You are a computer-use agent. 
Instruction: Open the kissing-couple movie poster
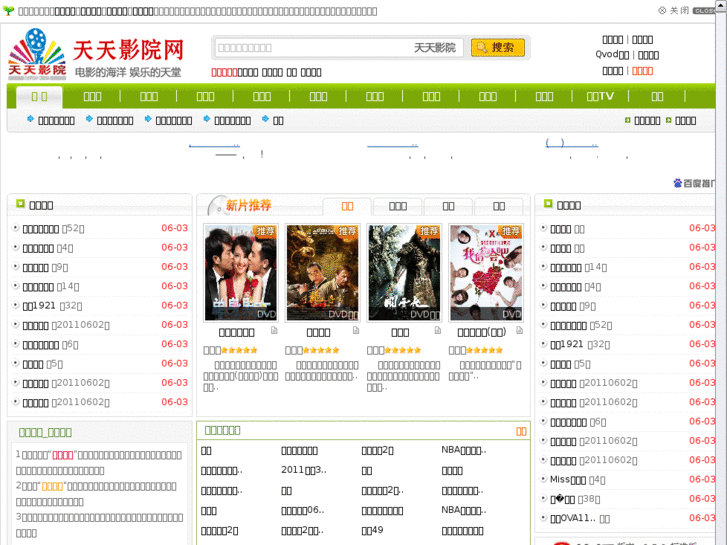click(241, 273)
